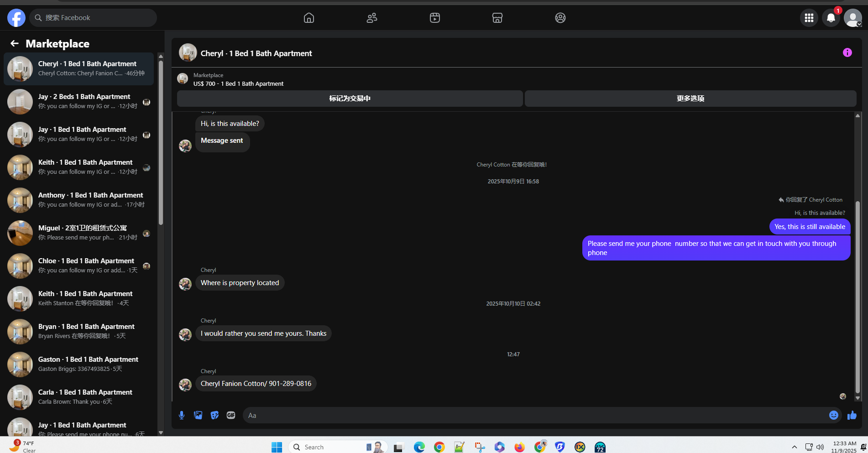Screen dimensions: 868x453
Task: Open Carla 1 Bed 1 Bath conversation
Action: (x=78, y=397)
